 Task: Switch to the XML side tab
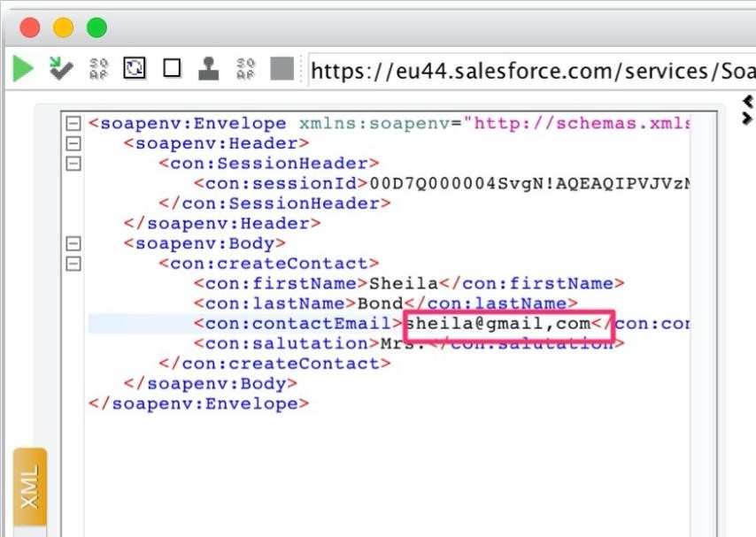pyautogui.click(x=29, y=487)
